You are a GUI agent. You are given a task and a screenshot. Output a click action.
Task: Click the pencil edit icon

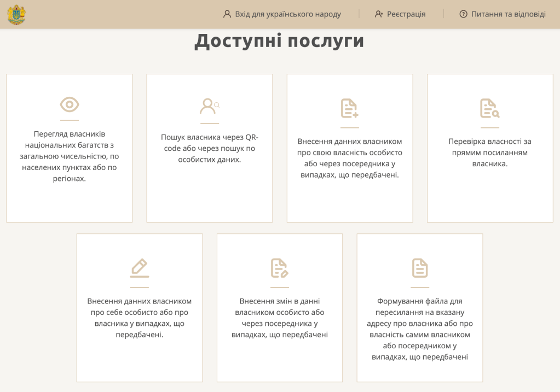(140, 268)
